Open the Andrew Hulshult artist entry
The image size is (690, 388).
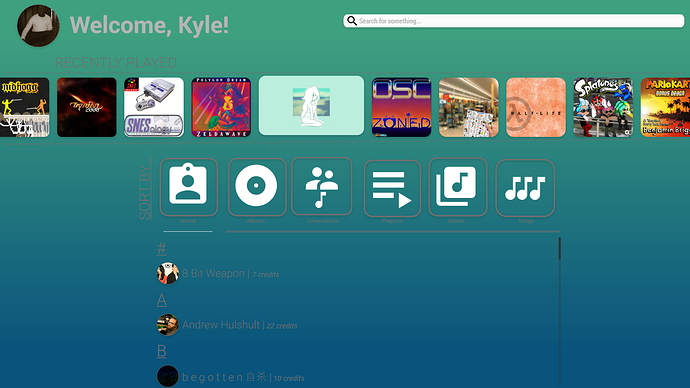[x=227, y=325]
